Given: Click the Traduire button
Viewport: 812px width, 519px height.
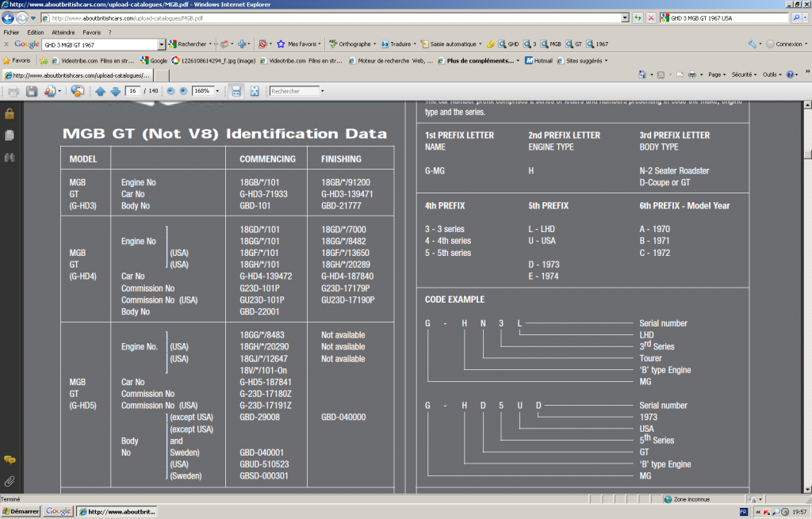Looking at the screenshot, I should pos(398,44).
